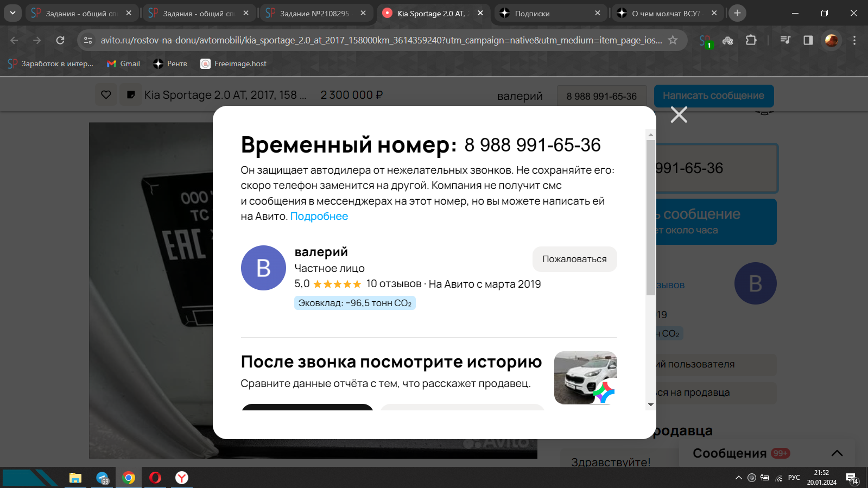The height and width of the screenshot is (488, 868).
Task: Toggle the browser side panel
Action: 808,40
